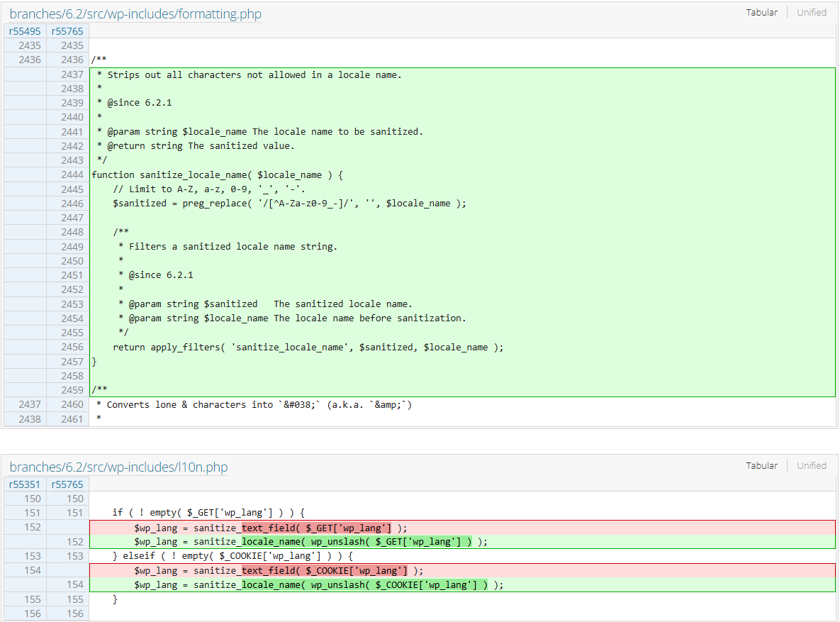The image size is (840, 622).
Task: Click the 'function sanitize_locale_name' code line
Action: click(217, 174)
